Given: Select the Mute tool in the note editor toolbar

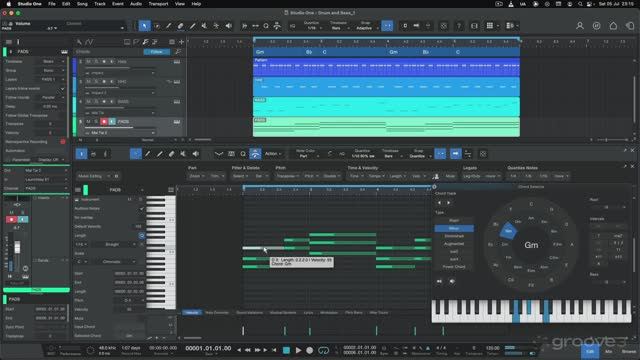Looking at the screenshot, I should pos(183,154).
